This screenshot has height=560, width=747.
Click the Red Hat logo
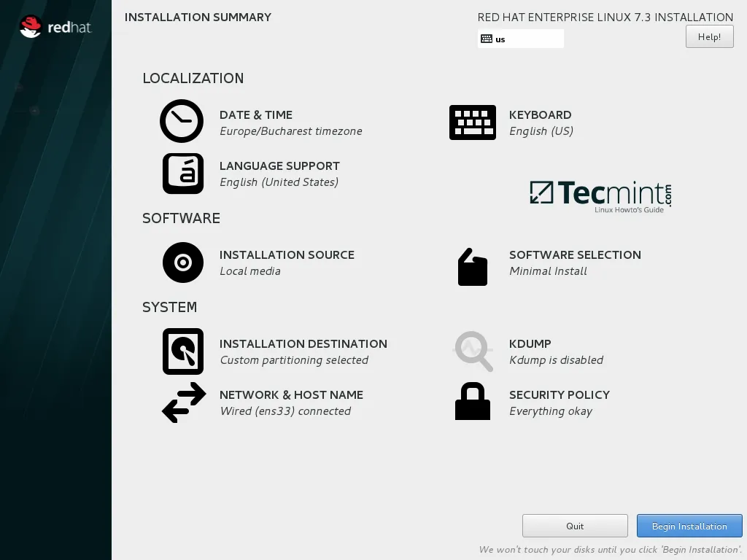55,27
